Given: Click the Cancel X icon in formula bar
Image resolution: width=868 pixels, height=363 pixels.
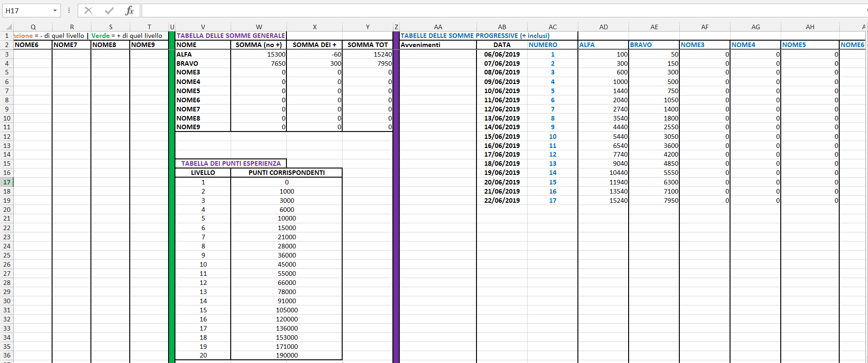Looking at the screenshot, I should click(89, 11).
